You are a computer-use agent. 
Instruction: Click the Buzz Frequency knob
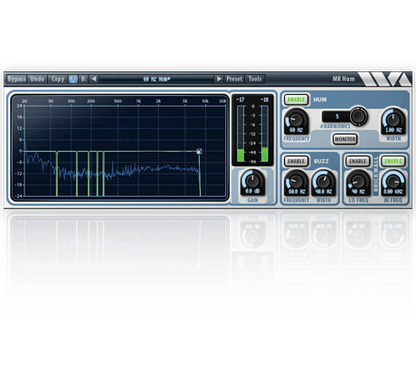[296, 181]
